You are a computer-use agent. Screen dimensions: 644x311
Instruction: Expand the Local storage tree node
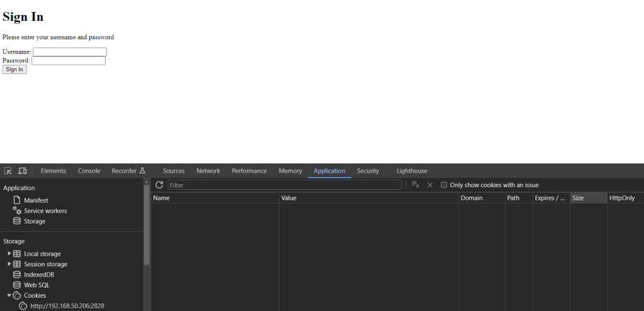click(9, 254)
